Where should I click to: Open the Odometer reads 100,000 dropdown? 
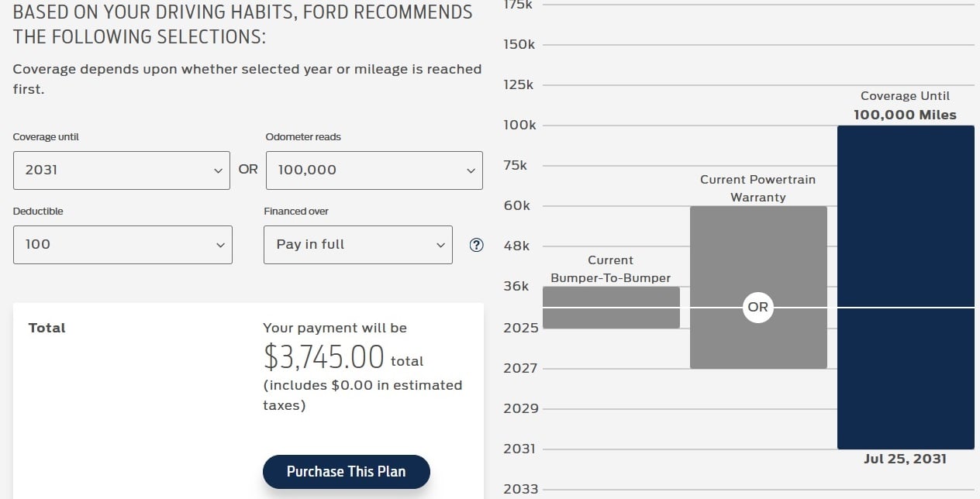(374, 170)
